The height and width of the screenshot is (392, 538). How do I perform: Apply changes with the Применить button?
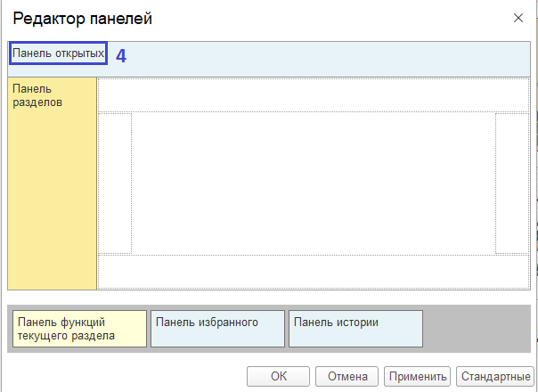click(x=417, y=376)
